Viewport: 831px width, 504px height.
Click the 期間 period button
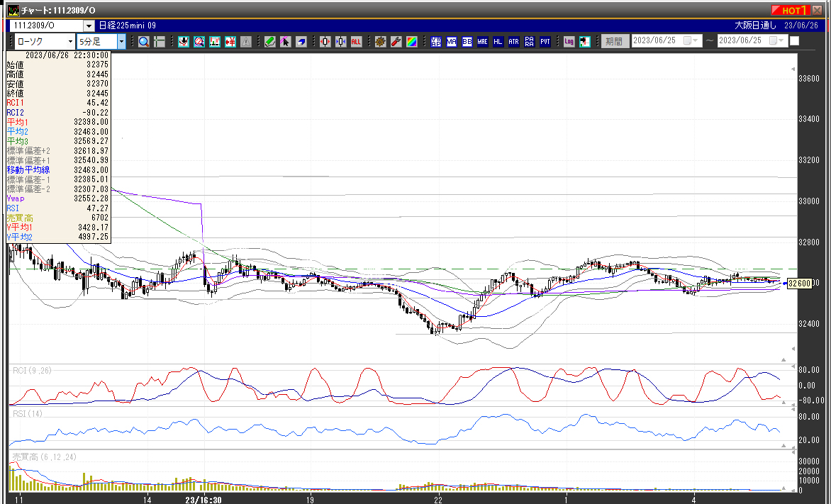pyautogui.click(x=615, y=41)
